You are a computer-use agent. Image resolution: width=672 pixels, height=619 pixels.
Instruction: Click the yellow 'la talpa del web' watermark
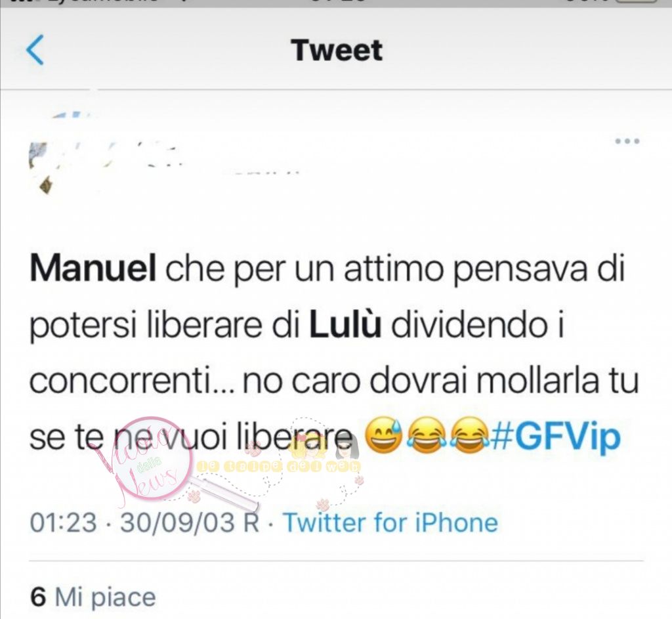click(x=278, y=466)
